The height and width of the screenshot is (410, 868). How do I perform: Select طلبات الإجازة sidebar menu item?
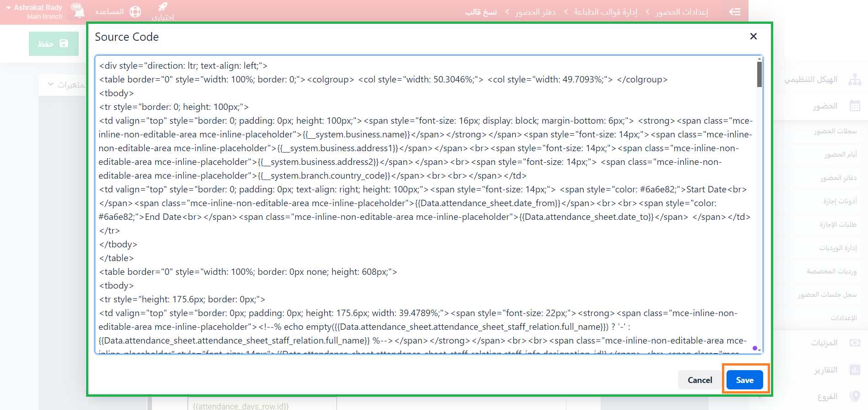(837, 224)
